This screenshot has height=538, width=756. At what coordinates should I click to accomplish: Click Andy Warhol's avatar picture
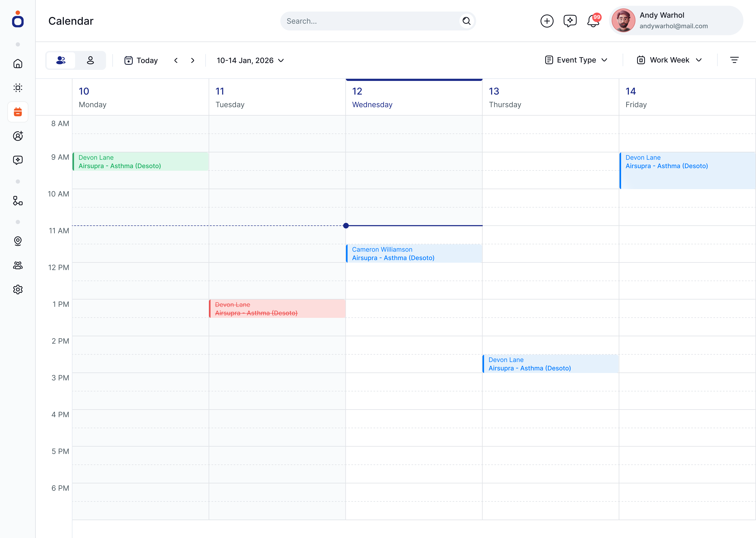pos(624,20)
